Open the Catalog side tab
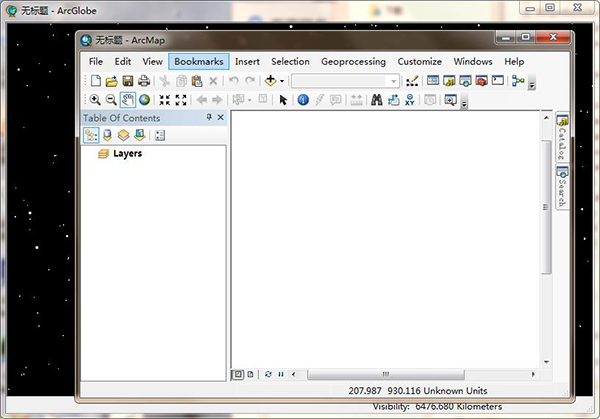 pyautogui.click(x=562, y=139)
